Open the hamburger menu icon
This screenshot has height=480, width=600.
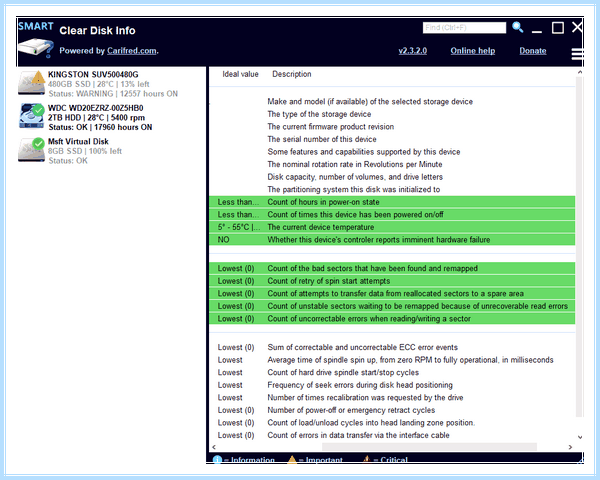pos(577,54)
